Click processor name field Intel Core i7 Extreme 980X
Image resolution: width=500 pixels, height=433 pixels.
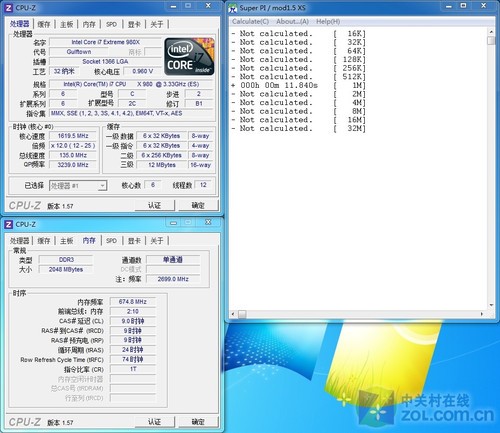click(x=105, y=42)
